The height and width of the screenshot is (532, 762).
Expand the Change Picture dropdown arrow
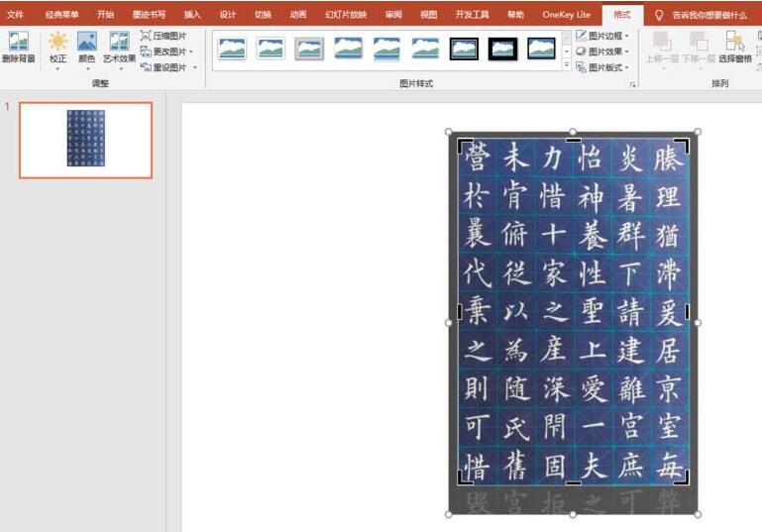pyautogui.click(x=191, y=51)
